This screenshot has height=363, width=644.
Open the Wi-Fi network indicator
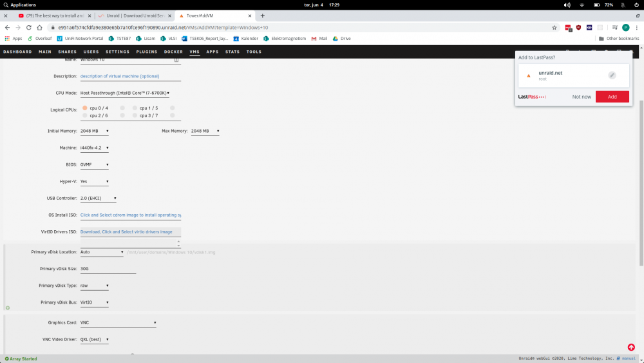tap(582, 5)
